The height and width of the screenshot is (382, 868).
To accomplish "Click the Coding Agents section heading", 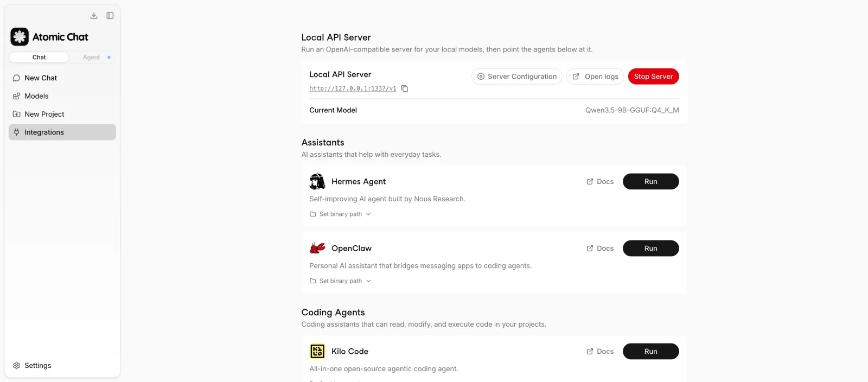I will (x=333, y=313).
